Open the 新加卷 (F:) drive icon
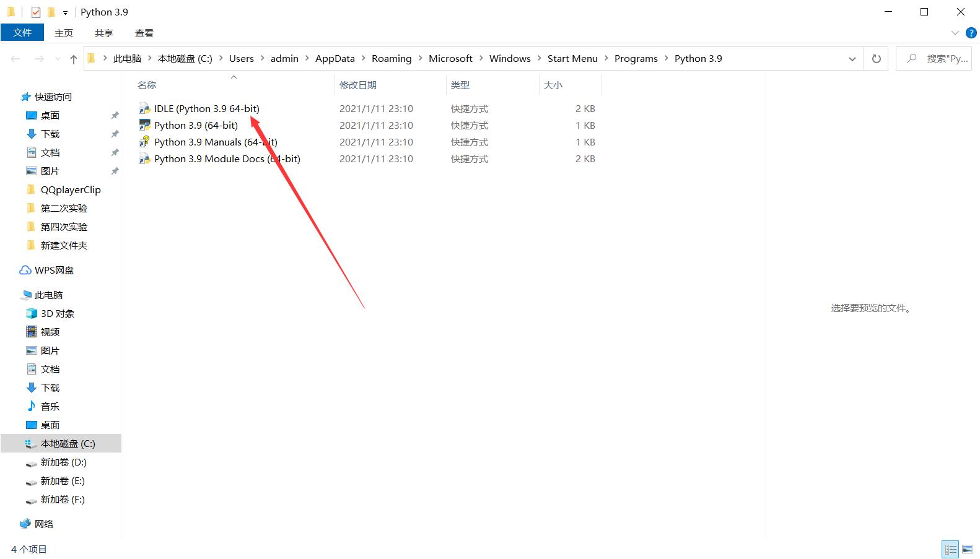Viewport: 980px width, 559px height. pos(32,500)
